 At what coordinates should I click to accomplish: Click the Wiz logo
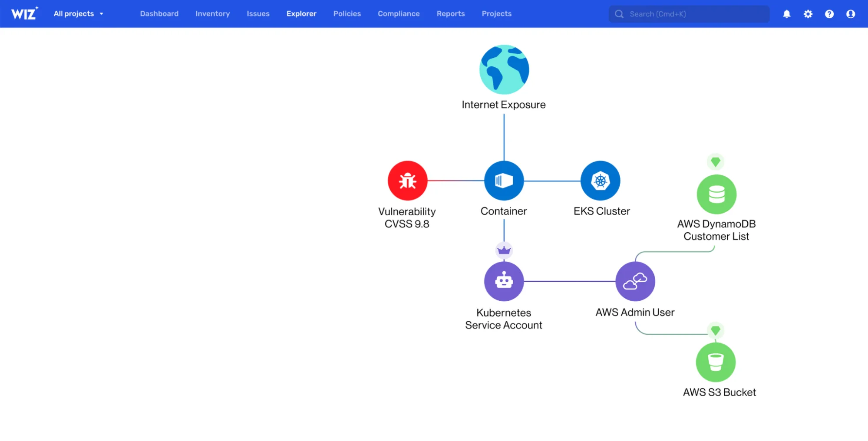point(24,14)
